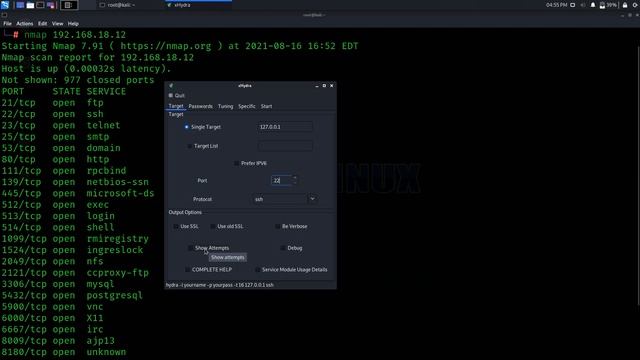Screen dimensions: 640x360
Task: Switch to the Specific tab in xHydra
Action: click(247, 106)
